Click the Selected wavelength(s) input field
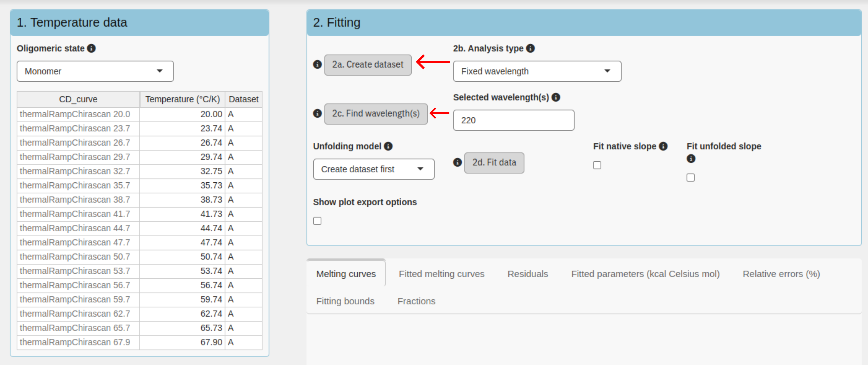This screenshot has width=868, height=365. (x=513, y=120)
